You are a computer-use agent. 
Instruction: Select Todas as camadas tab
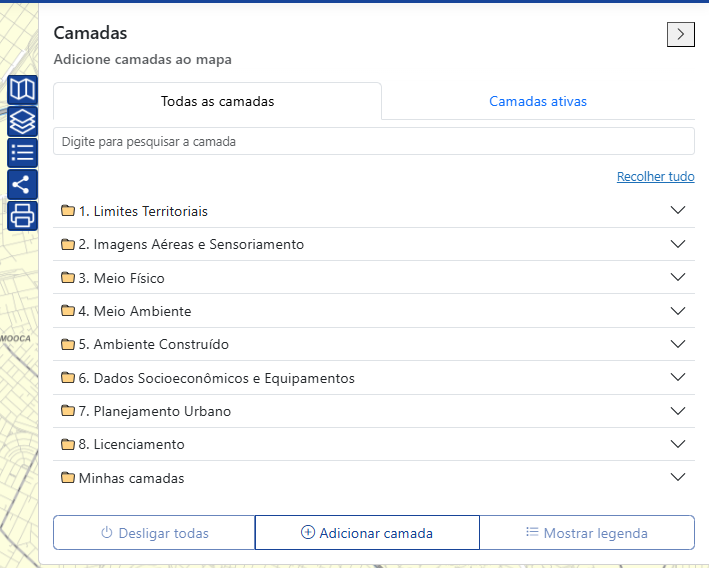pos(217,101)
